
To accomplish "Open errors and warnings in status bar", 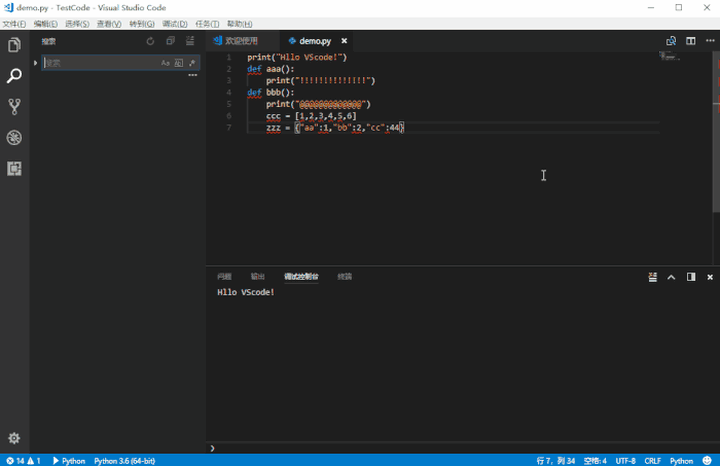I will tap(23, 460).
